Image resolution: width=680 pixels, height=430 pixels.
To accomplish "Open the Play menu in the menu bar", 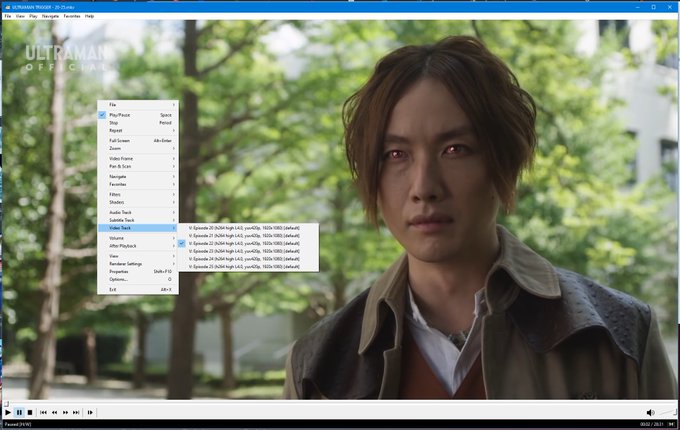I will click(x=33, y=16).
